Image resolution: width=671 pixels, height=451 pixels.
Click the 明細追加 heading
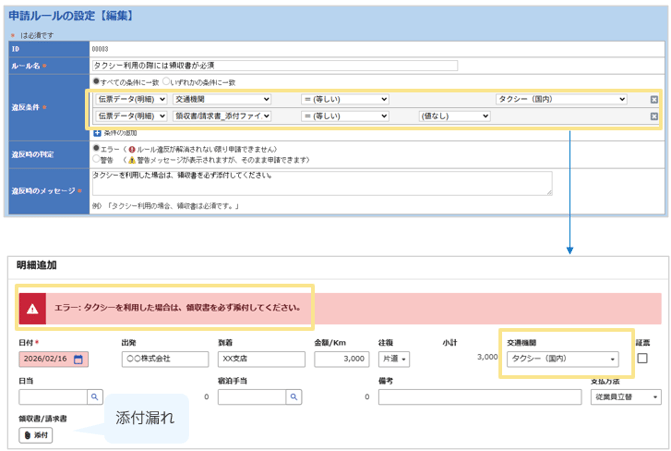pyautogui.click(x=37, y=265)
